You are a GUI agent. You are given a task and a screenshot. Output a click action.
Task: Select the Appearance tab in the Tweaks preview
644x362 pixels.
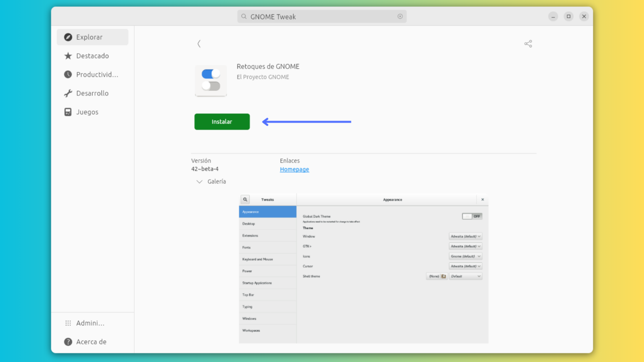click(267, 212)
